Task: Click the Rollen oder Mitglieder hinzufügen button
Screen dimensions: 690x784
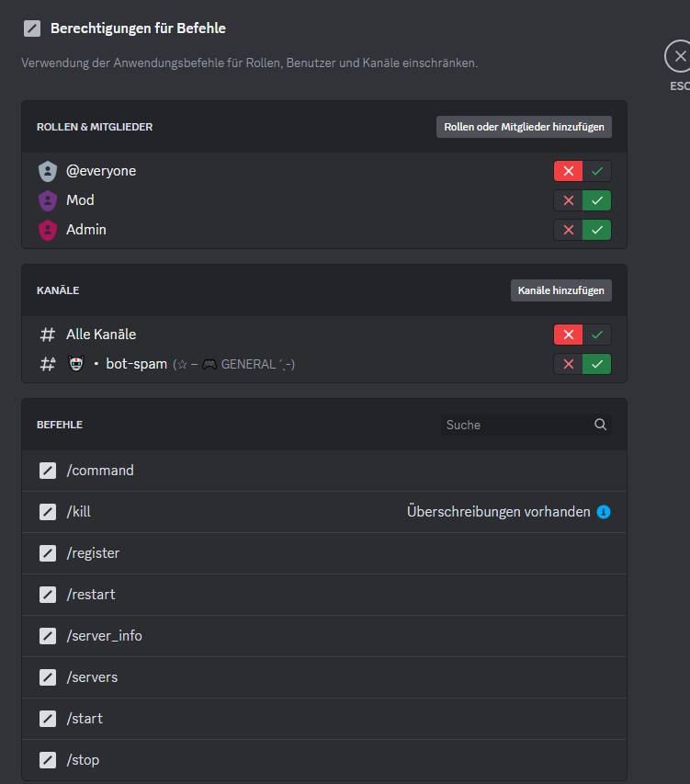Action: tap(524, 127)
